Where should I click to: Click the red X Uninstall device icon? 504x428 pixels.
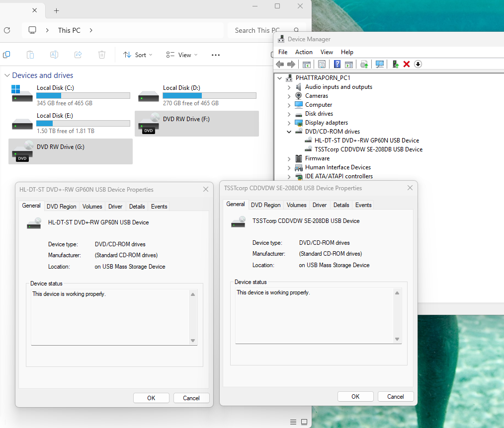pyautogui.click(x=407, y=64)
